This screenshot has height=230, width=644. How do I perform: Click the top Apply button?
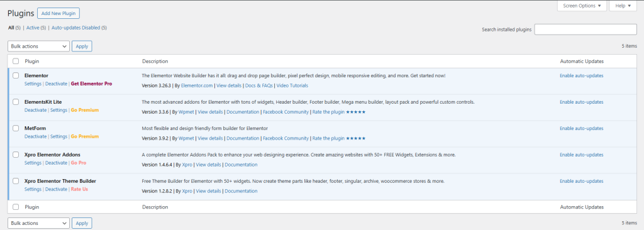82,46
